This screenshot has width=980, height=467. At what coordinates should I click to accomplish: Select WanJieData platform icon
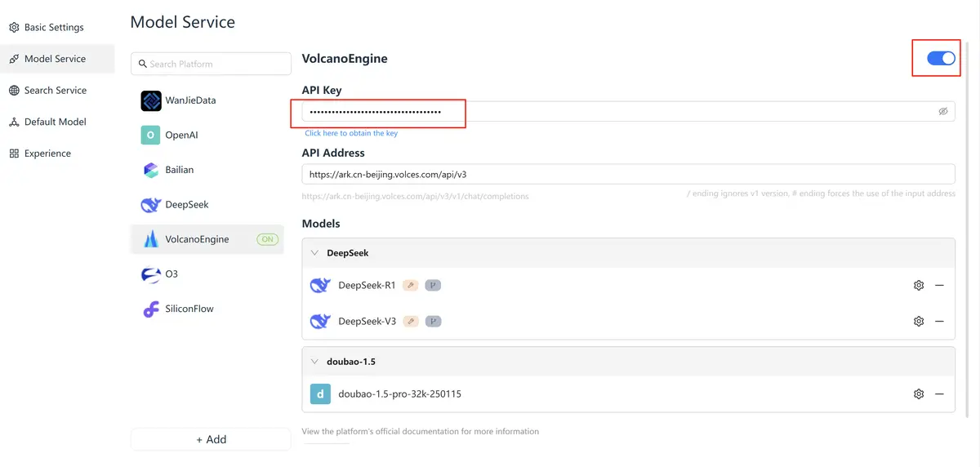[x=151, y=100]
